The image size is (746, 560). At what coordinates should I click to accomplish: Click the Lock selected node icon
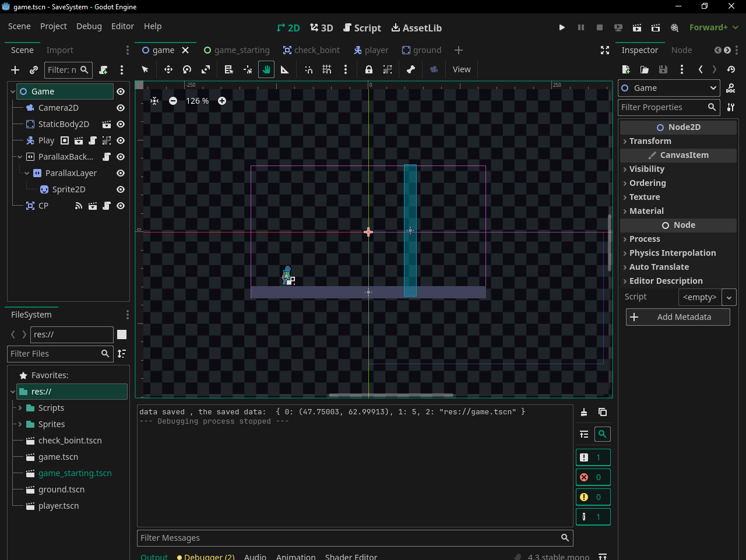point(369,69)
